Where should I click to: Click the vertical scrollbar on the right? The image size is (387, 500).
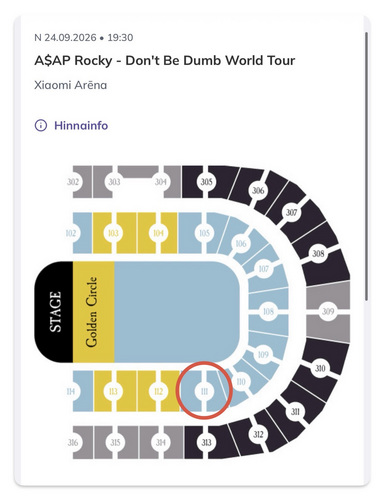coord(366,167)
